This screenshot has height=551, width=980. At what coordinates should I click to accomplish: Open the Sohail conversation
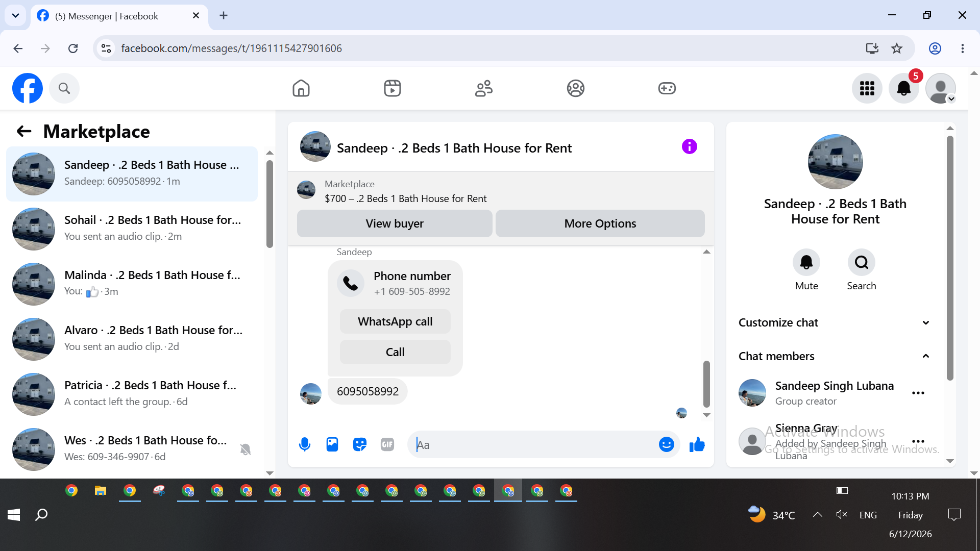(132, 229)
